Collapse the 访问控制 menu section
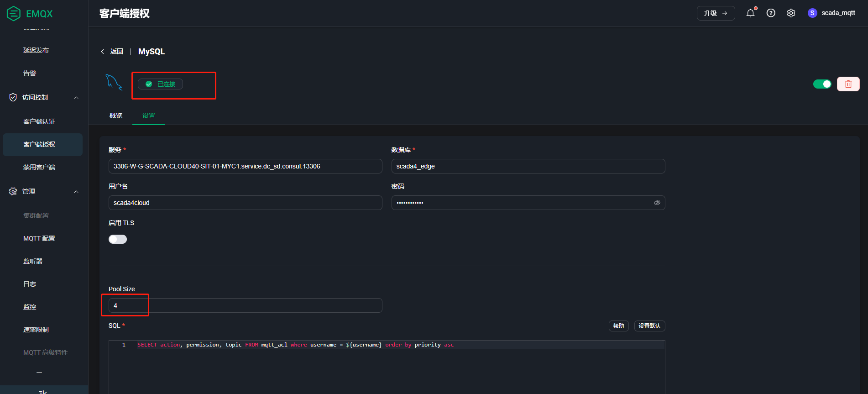The image size is (868, 394). pos(76,97)
